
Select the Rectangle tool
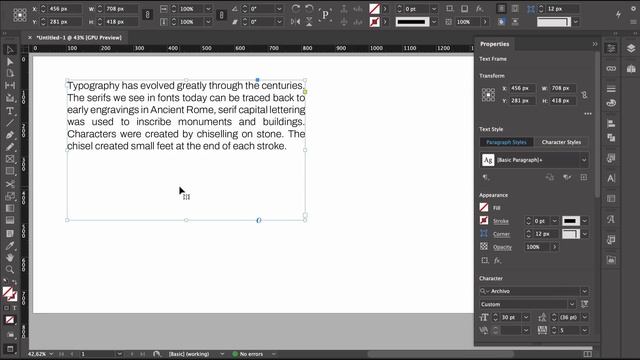(10, 171)
